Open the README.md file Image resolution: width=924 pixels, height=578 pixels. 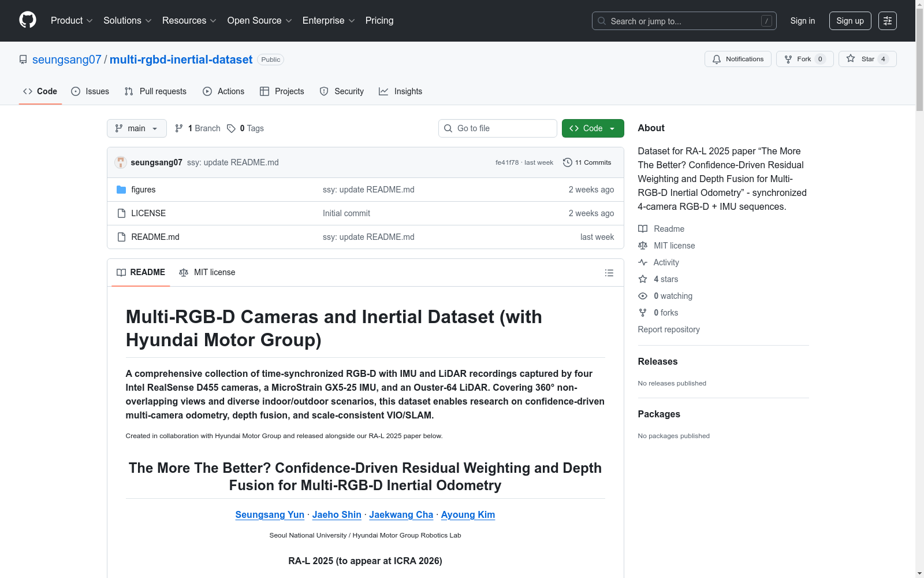(x=155, y=237)
